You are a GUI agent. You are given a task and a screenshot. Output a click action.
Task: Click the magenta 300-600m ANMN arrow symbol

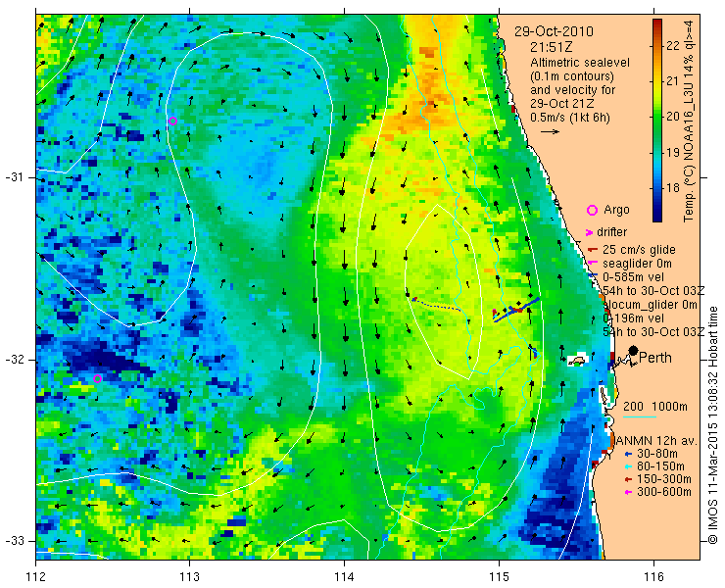click(x=628, y=493)
